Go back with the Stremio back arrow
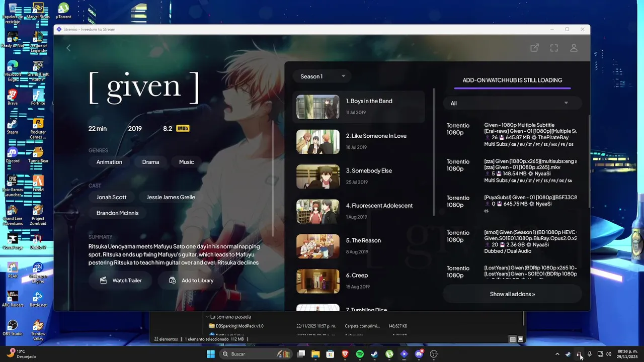This screenshot has height=362, width=644. coord(69,48)
